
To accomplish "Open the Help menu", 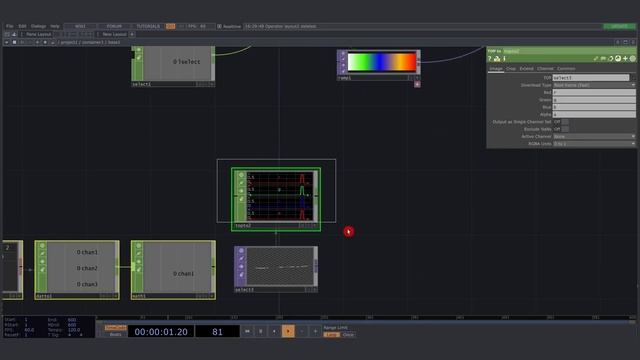I will [55, 26].
